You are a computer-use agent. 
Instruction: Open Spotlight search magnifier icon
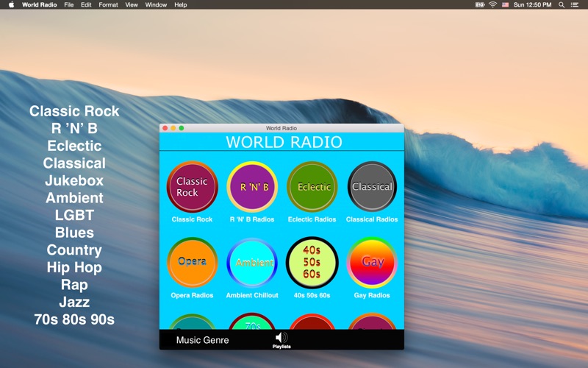(x=562, y=4)
